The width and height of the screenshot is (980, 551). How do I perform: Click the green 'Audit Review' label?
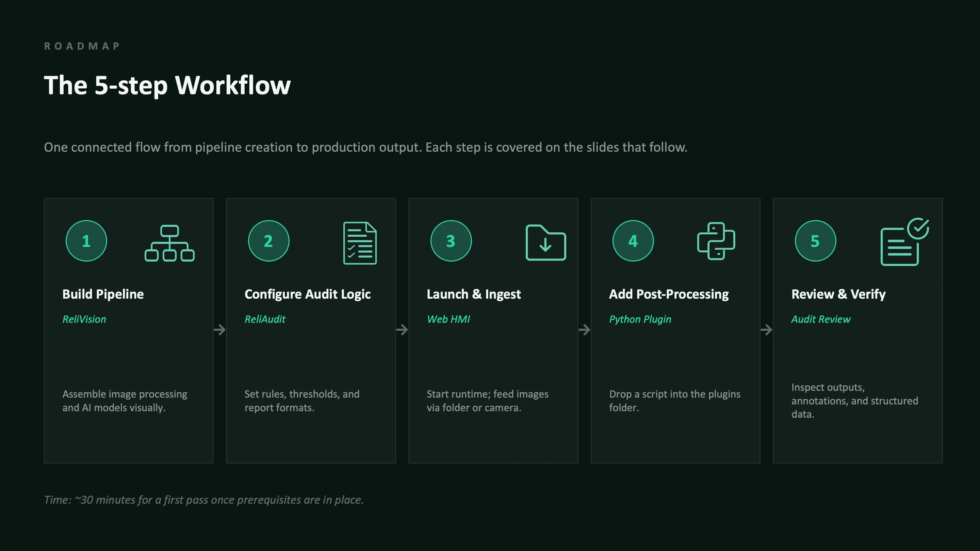click(x=821, y=319)
